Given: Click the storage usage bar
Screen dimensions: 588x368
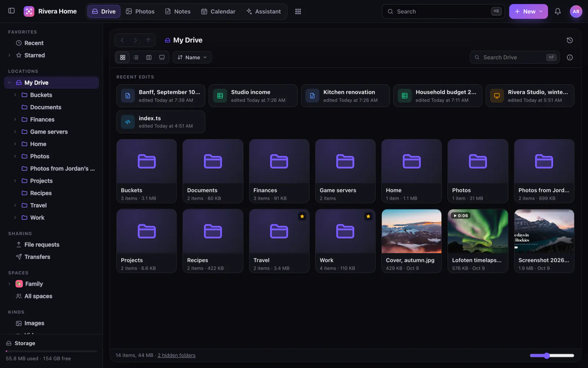Looking at the screenshot, I should [51, 351].
